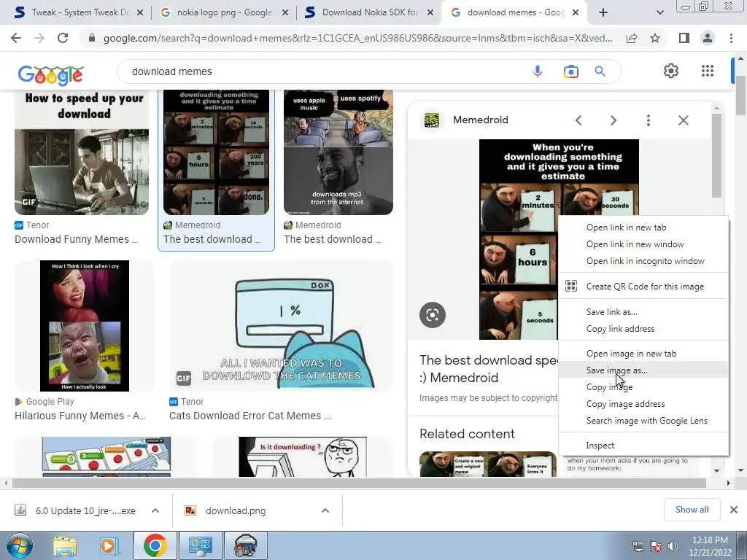Click the Share this page icon
The width and height of the screenshot is (747, 560).
tap(632, 38)
